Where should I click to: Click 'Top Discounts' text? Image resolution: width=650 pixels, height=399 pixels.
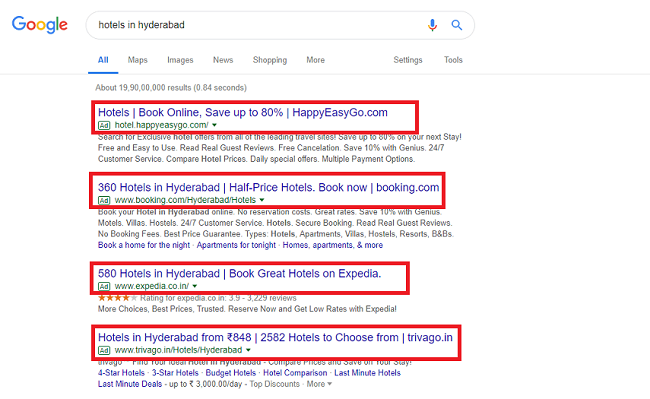[274, 384]
